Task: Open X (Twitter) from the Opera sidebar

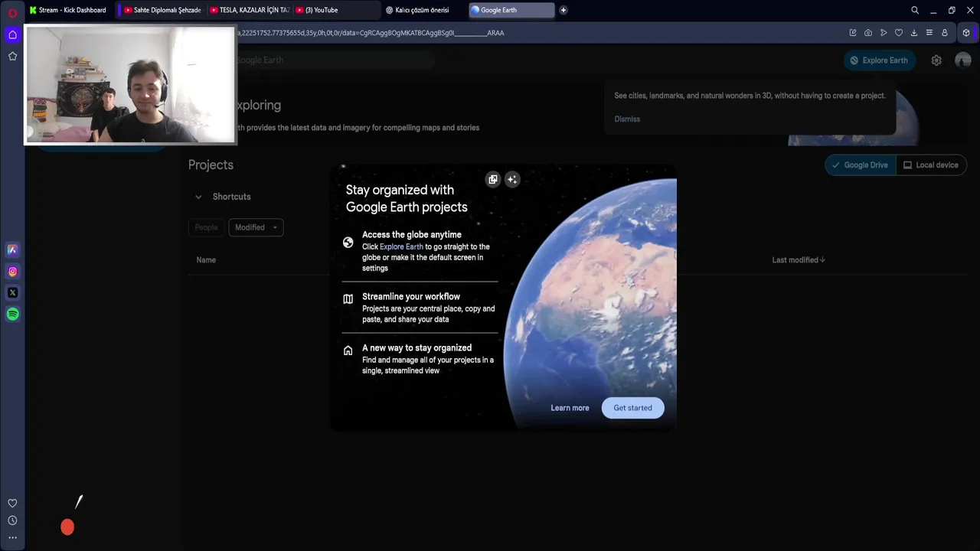Action: tap(12, 292)
